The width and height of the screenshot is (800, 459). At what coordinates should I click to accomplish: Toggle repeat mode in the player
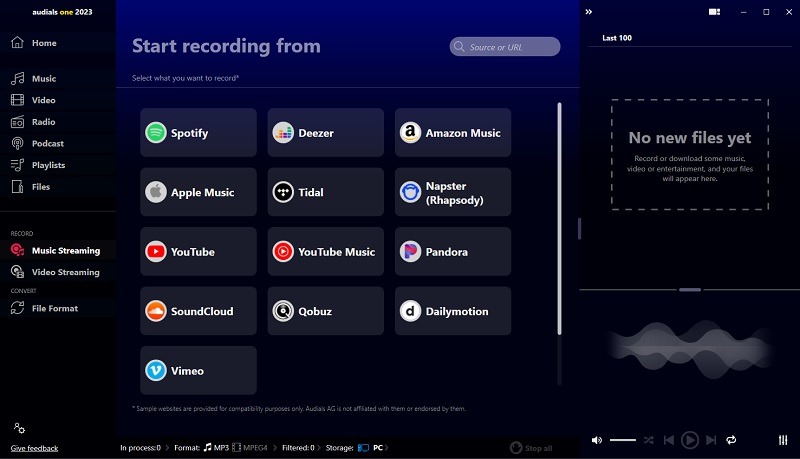tap(731, 440)
